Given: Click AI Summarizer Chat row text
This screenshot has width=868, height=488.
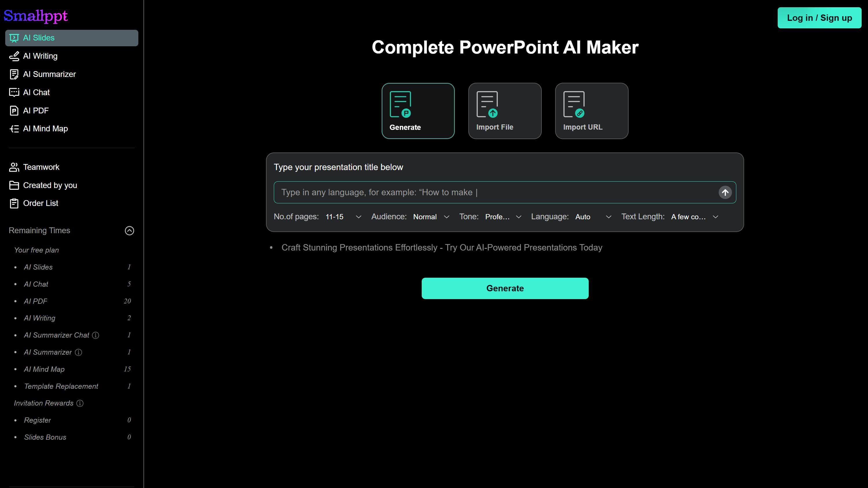Looking at the screenshot, I should (56, 336).
